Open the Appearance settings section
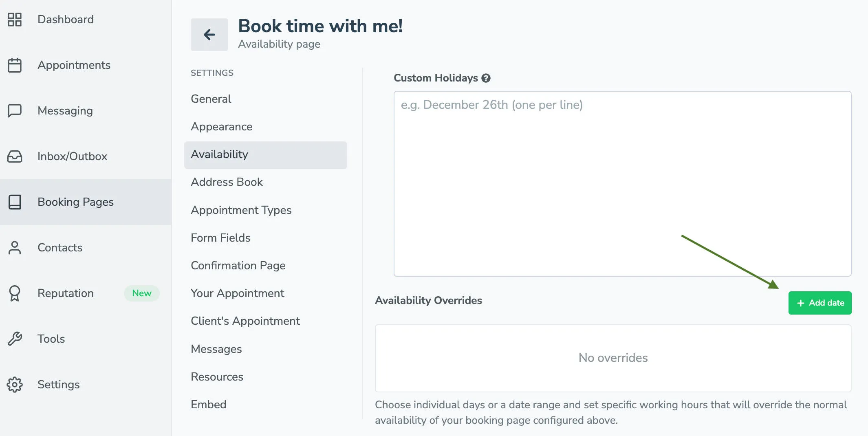Image resolution: width=868 pixels, height=436 pixels. tap(221, 126)
